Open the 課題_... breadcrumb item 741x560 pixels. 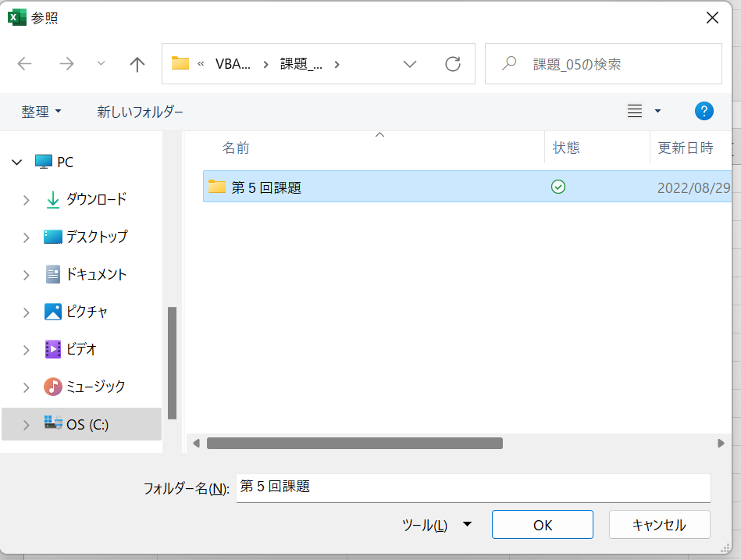click(301, 64)
